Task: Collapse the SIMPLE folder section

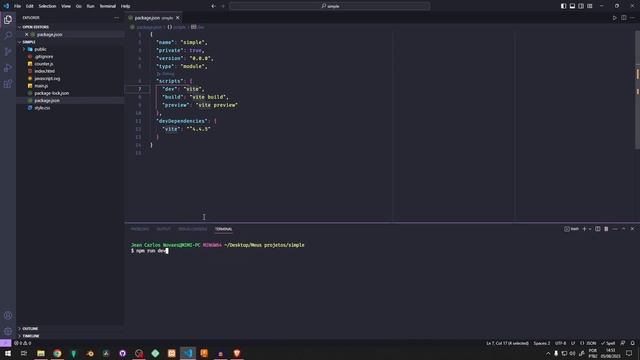Action: click(x=29, y=42)
